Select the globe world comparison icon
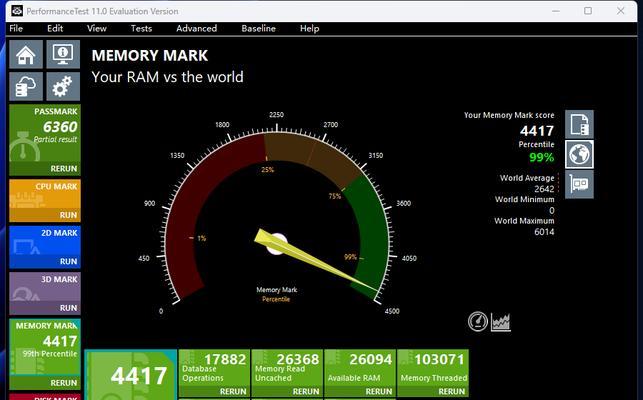Viewport: 643px width, 400px height. pos(579,154)
